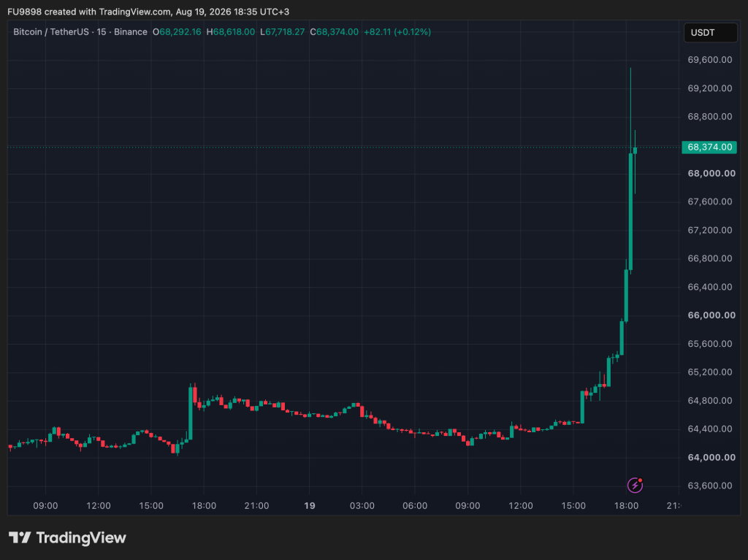The image size is (748, 560).
Task: Click the TradingView wordmark text
Action: click(81, 538)
